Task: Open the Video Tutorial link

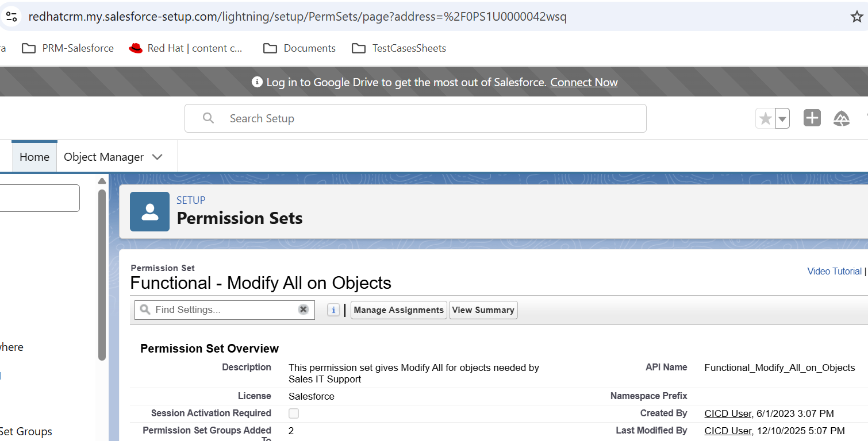Action: click(834, 271)
